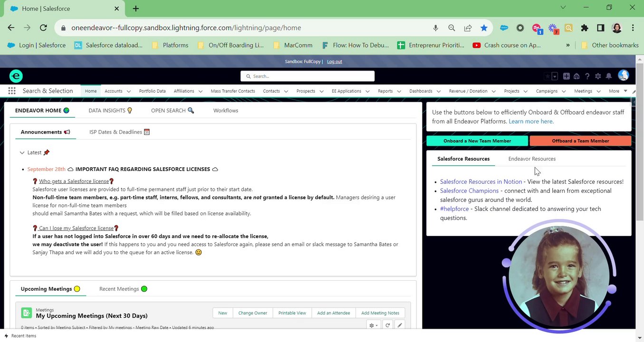Open Mass Transfer Contacts nav item

pyautogui.click(x=233, y=91)
